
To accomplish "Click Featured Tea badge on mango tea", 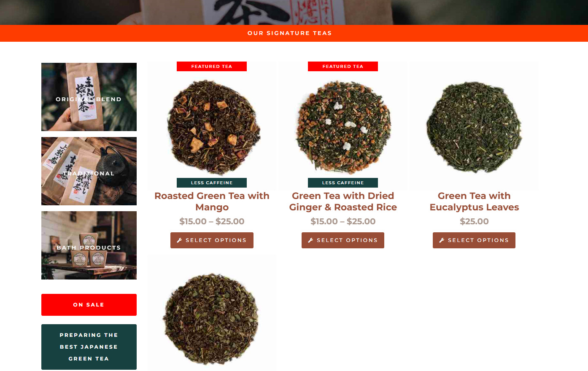I will [212, 67].
